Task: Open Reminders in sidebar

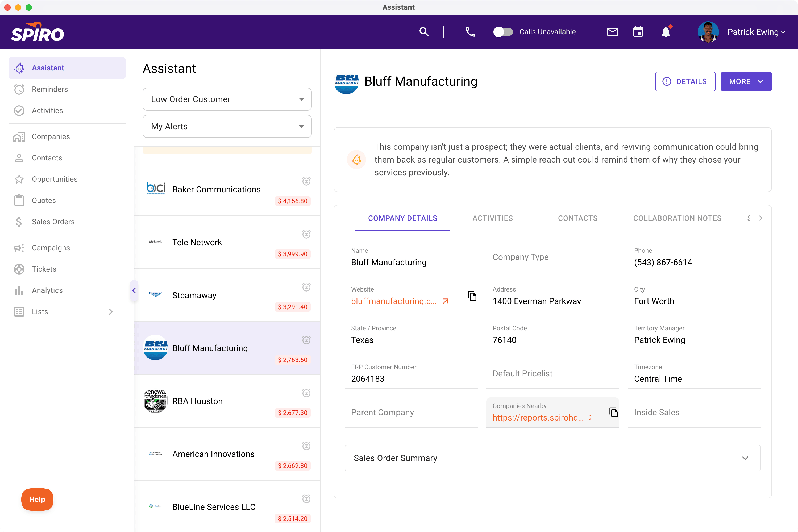Action: 67,89
